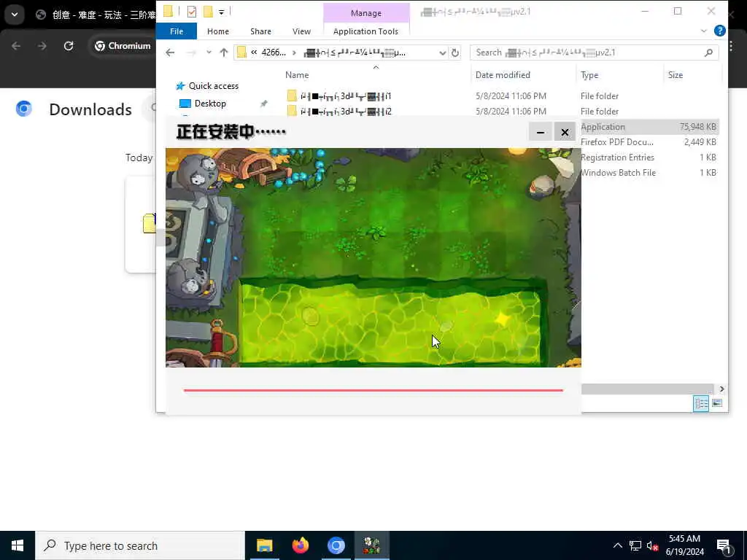Screen dimensions: 747x560
Task: Click the red installer progress bar
Action: (x=373, y=390)
